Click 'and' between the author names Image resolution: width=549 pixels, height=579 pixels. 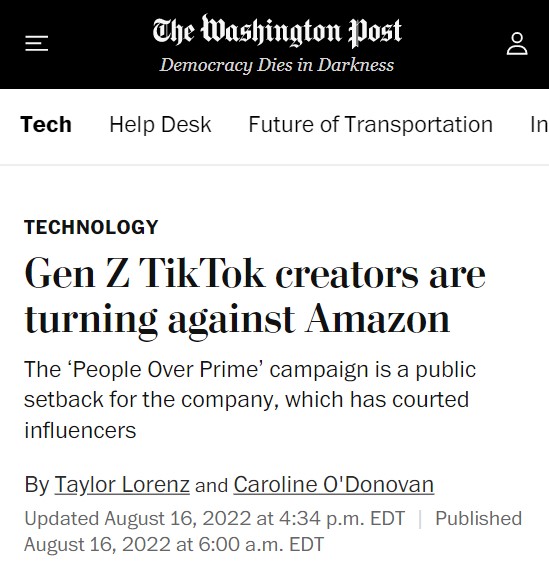[211, 486]
